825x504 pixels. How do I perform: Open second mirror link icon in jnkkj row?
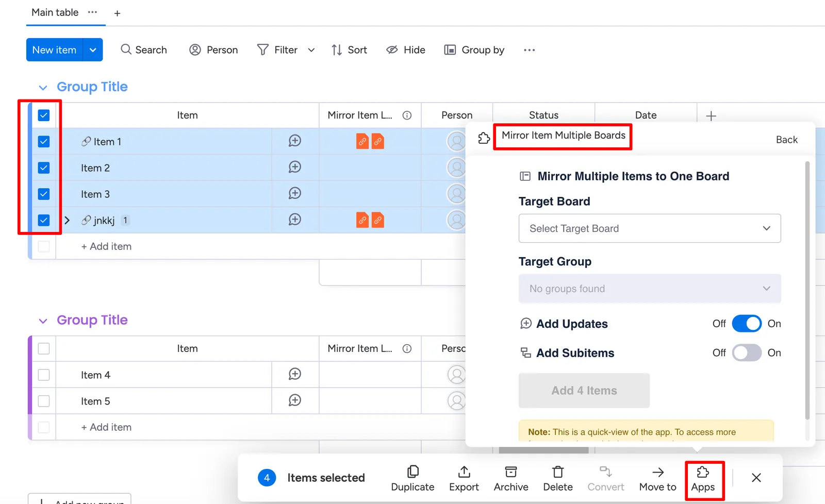click(x=378, y=220)
